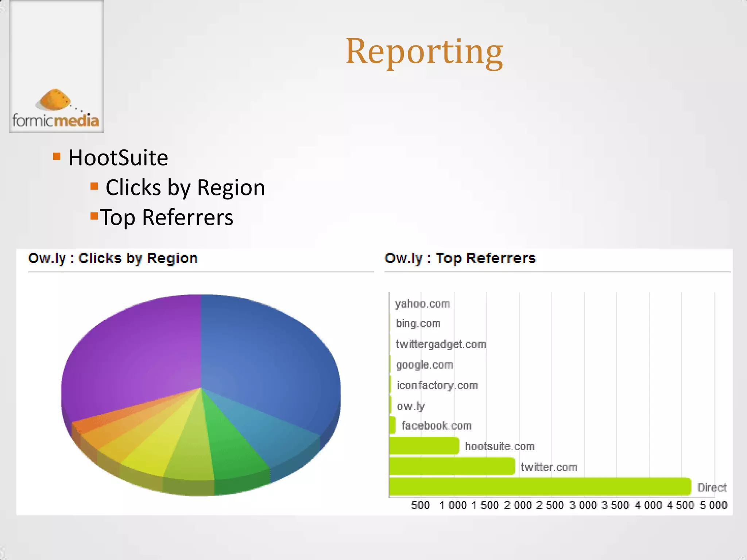Click the twitter.com bar
Screen dimensions: 747x560
452,466
